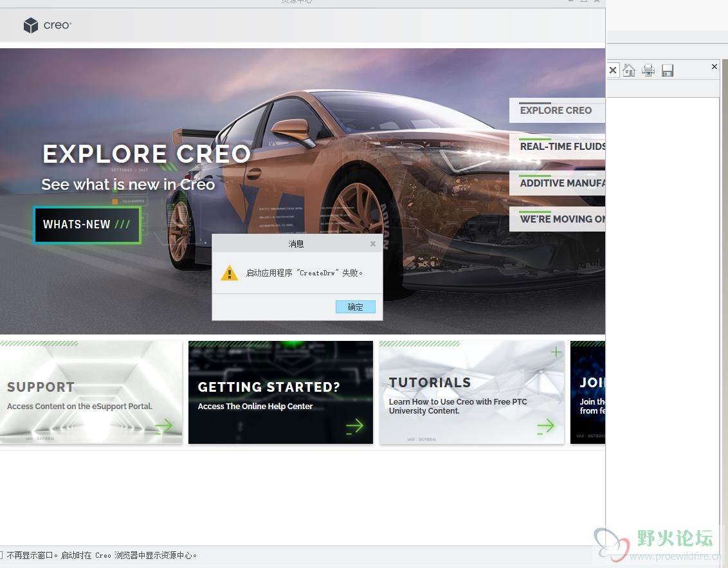Click the Creo logo in header
This screenshot has width=728, height=568.
pyautogui.click(x=48, y=25)
